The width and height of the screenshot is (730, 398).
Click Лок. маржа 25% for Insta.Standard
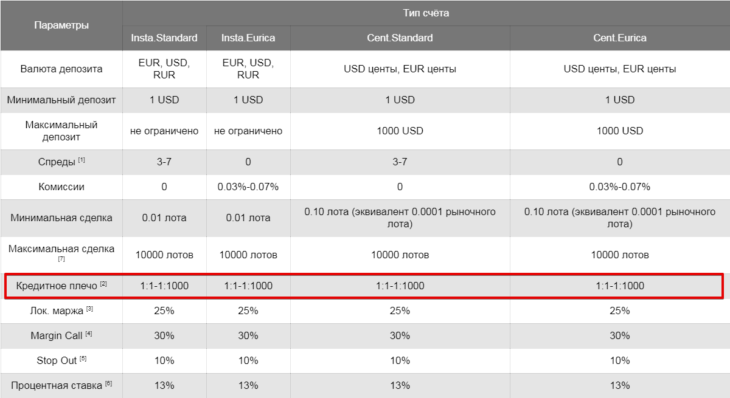(x=164, y=310)
